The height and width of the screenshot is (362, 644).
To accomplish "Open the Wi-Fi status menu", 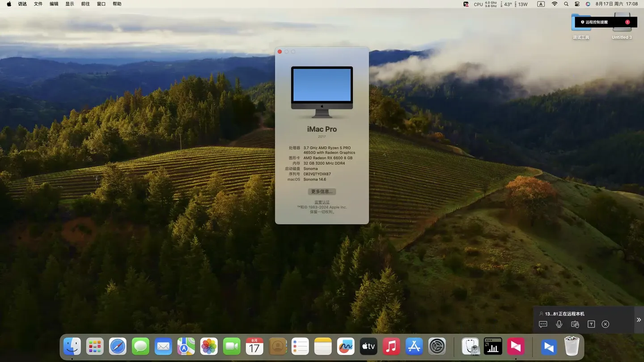I will coord(555,4).
